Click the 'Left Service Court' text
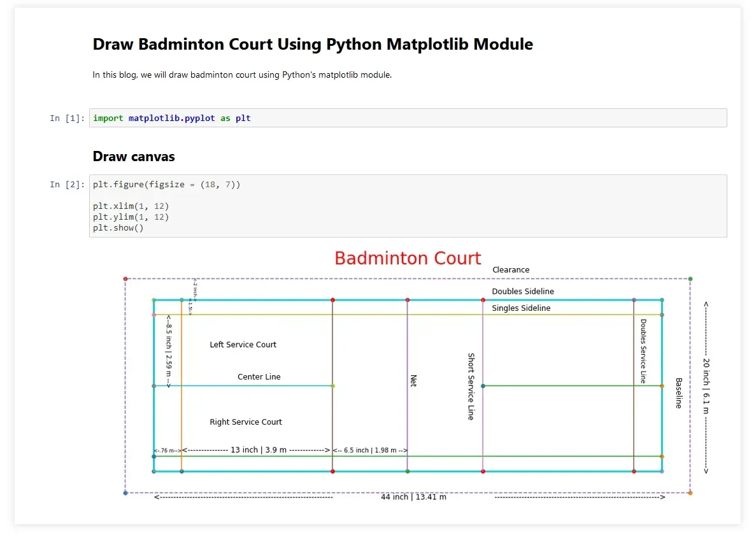Image resolution: width=756 pixels, height=556 pixels. (243, 345)
